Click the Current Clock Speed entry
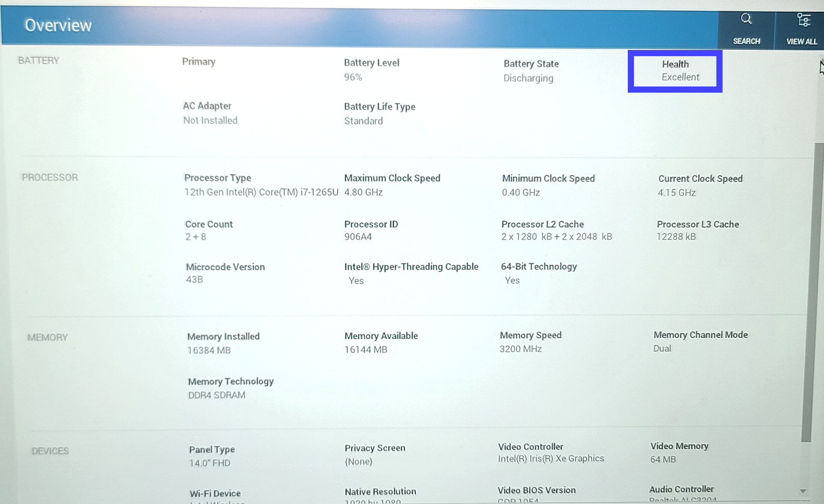Viewport: 824px width, 504px height. point(700,185)
